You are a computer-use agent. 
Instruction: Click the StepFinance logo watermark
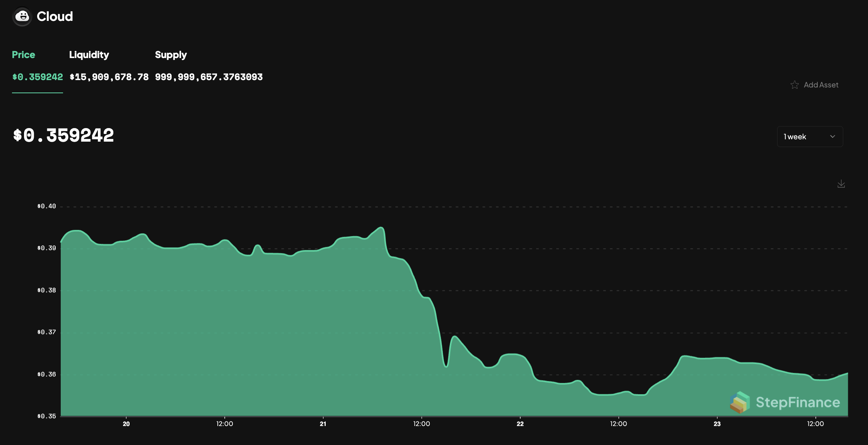tap(785, 402)
